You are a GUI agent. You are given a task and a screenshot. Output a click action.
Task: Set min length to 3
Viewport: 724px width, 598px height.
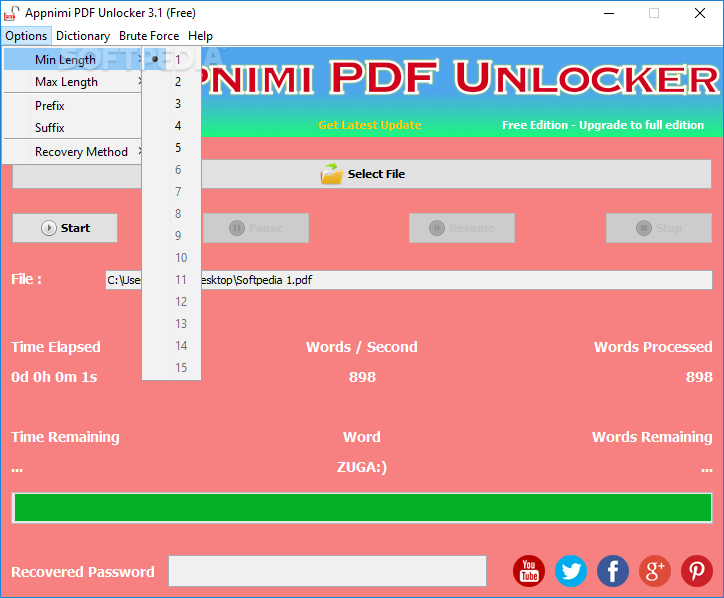172,104
